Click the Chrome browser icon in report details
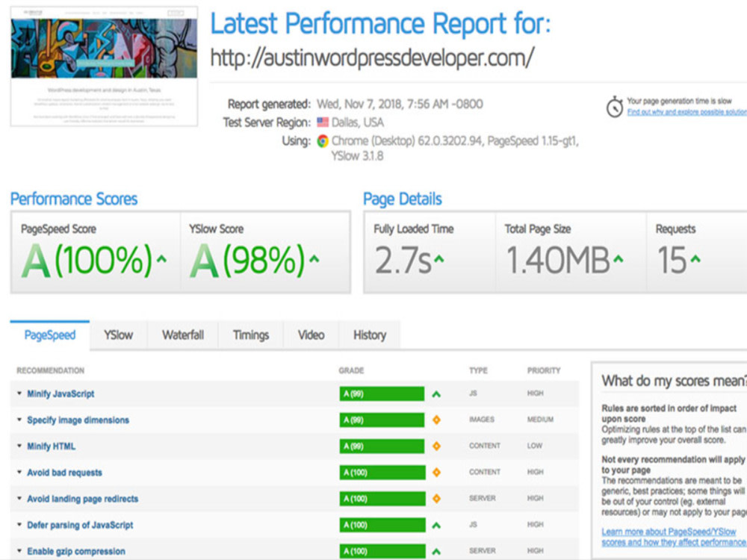 coord(323,141)
